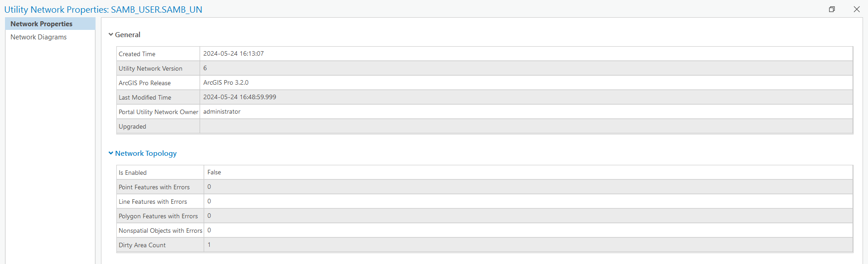Click the Line Features with Errors count
The height and width of the screenshot is (264, 868).
(209, 201)
